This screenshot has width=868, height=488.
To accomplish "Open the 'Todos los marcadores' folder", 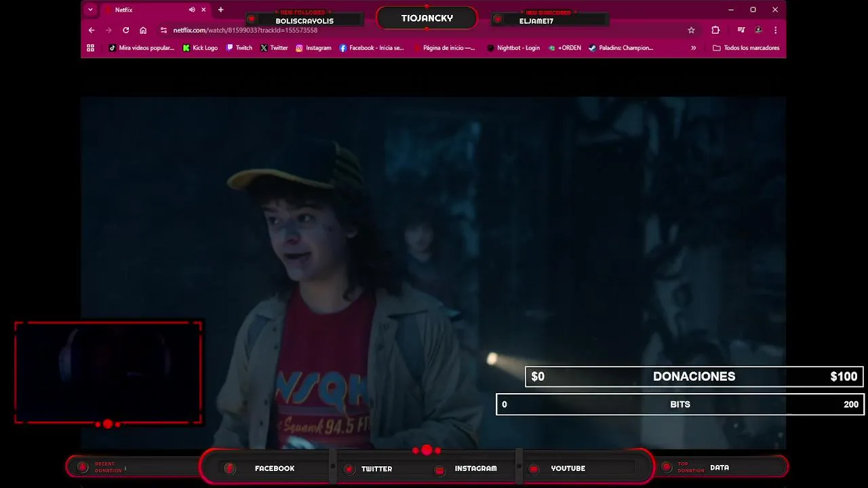I will tap(746, 48).
